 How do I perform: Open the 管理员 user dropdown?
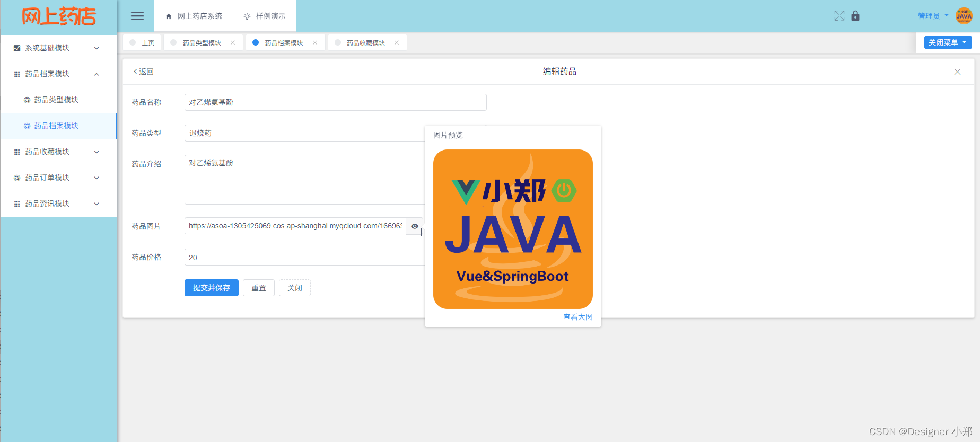pos(933,16)
